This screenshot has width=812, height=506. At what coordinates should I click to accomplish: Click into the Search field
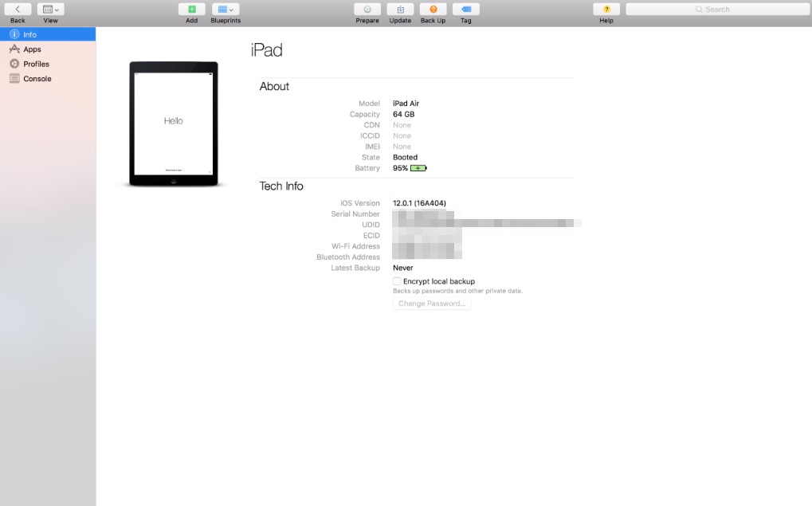[716, 10]
